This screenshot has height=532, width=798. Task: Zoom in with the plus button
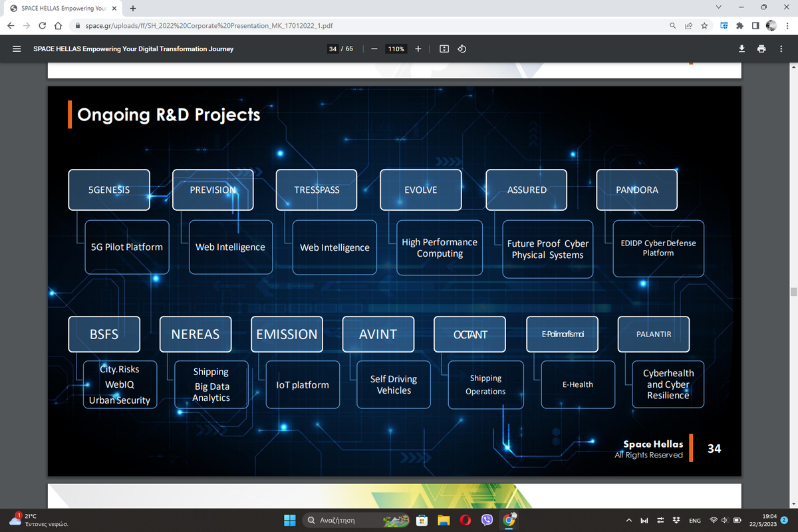click(418, 49)
